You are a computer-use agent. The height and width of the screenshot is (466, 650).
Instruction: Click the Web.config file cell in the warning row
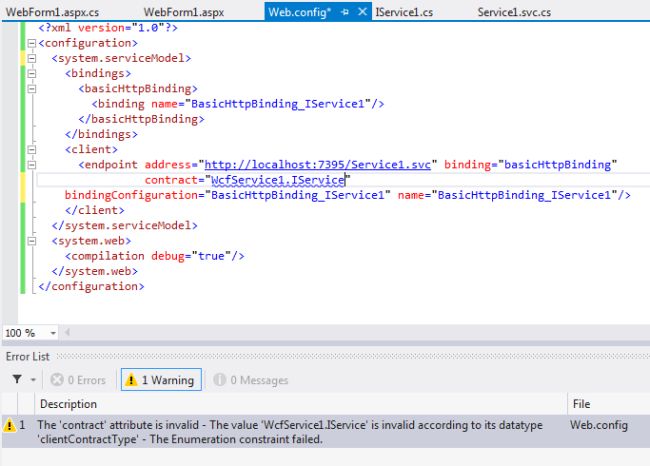(599, 425)
